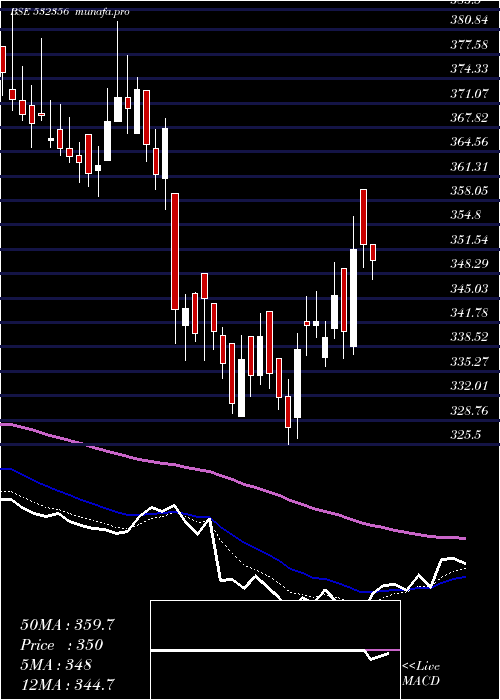Select the 367.82 price axis label
The width and height of the screenshot is (500, 700).
point(468,117)
